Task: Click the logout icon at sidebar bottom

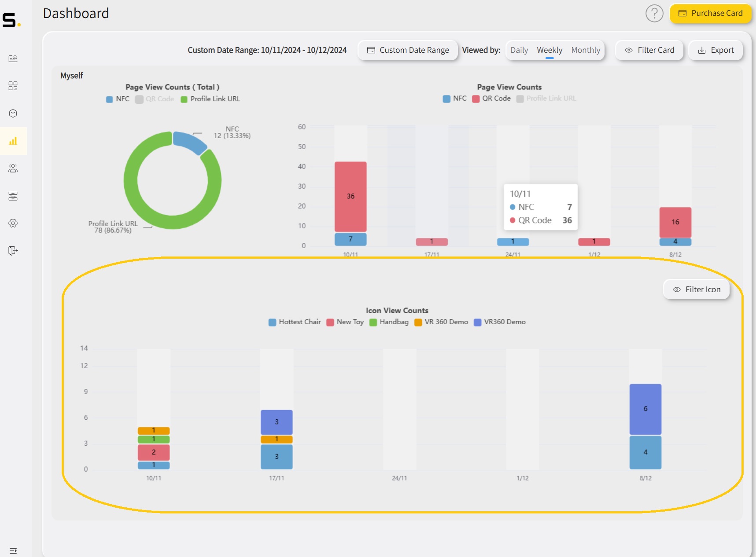Action: point(13,251)
